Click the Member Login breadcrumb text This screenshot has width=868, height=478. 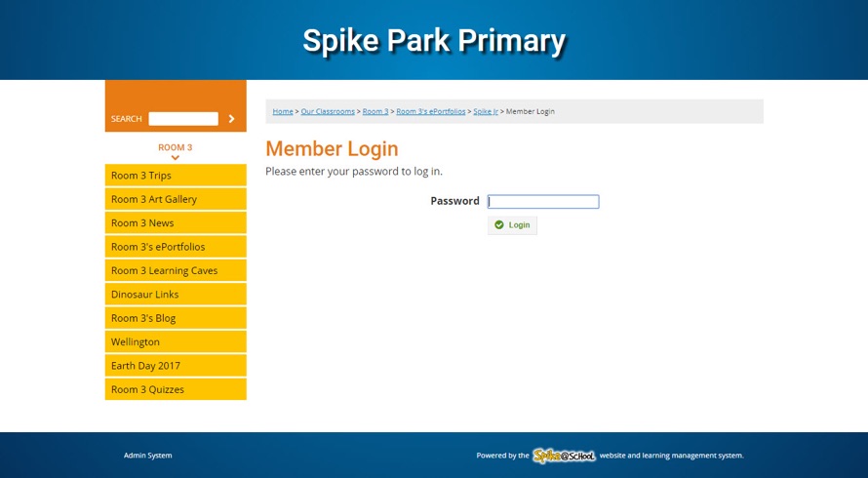click(x=531, y=111)
